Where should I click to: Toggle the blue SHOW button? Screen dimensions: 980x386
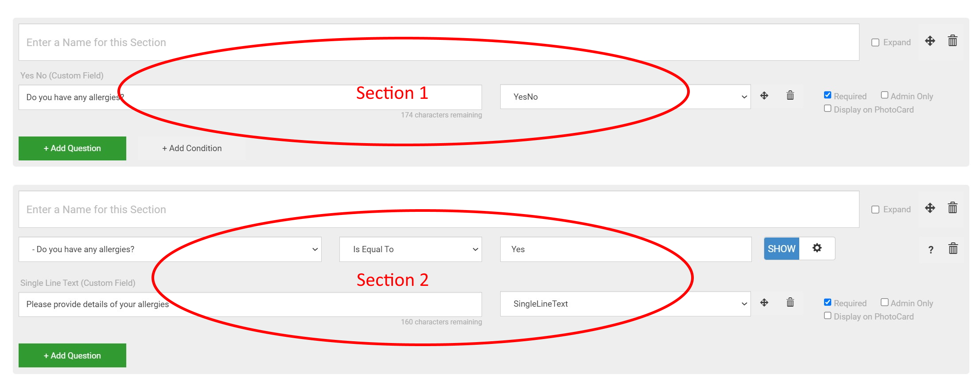click(x=782, y=249)
